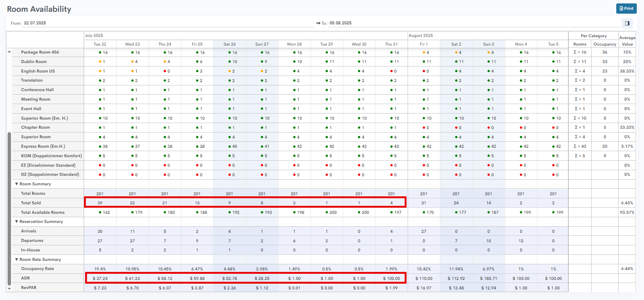Click the arrow icon before To date
Viewport: 644px width, 300px height.
[x=318, y=23]
